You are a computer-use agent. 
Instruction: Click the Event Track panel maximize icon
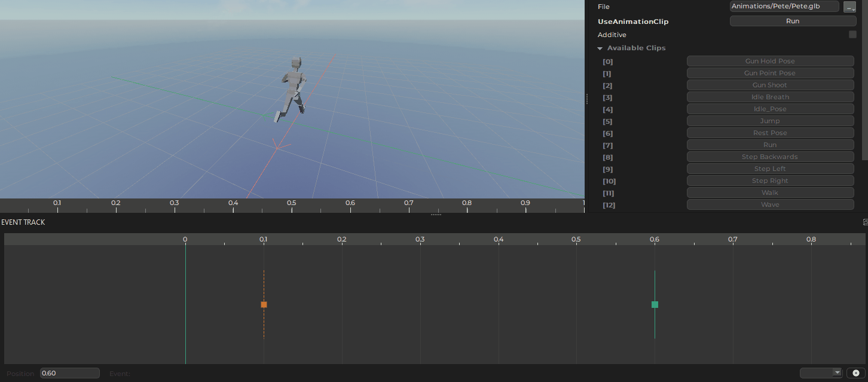(x=865, y=222)
